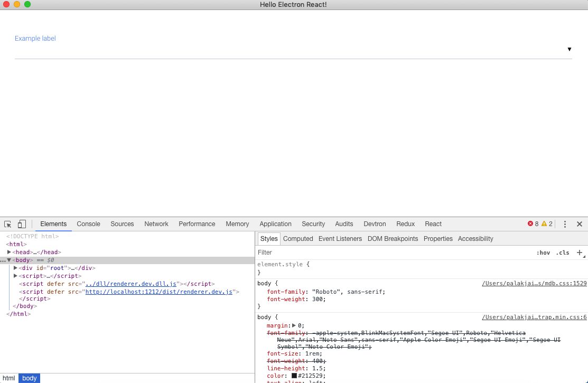
Task: Switch to the Sources tab
Action: pos(122,224)
